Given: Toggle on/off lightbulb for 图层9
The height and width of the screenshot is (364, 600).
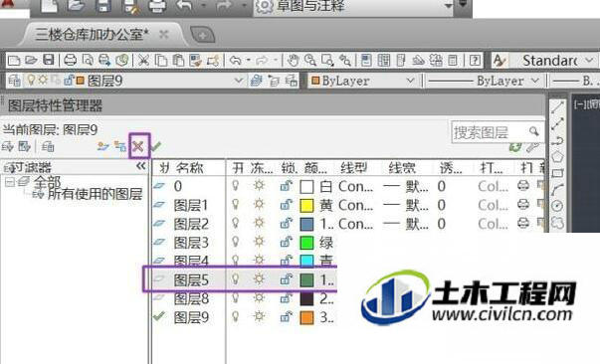Looking at the screenshot, I should [236, 317].
